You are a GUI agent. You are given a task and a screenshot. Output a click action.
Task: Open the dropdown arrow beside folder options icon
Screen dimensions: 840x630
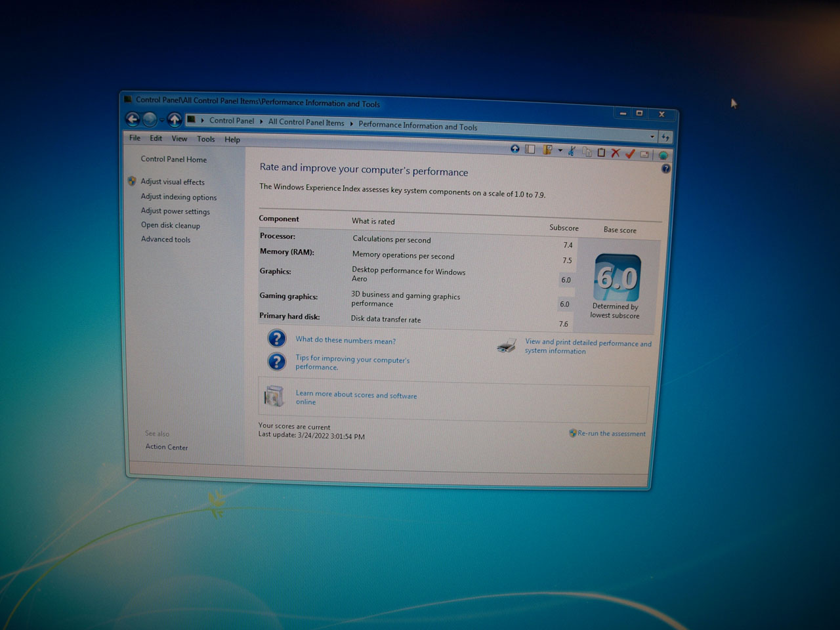(x=560, y=150)
